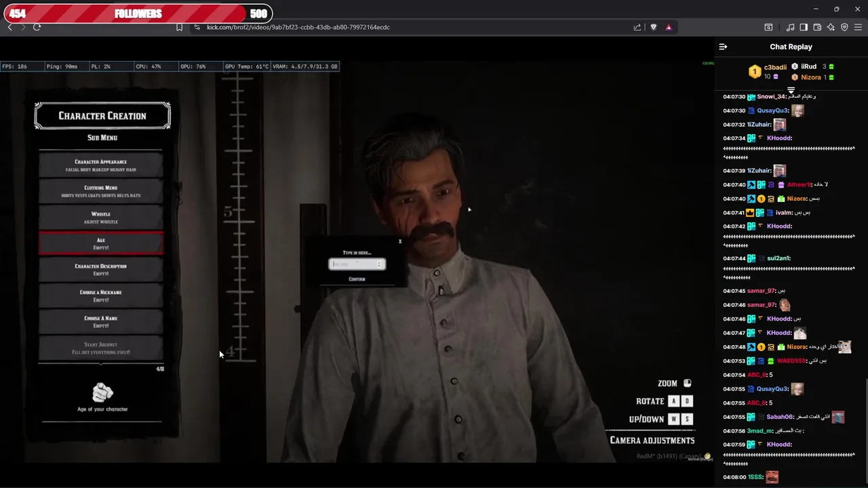Reload the Kick video page

pos(37,27)
